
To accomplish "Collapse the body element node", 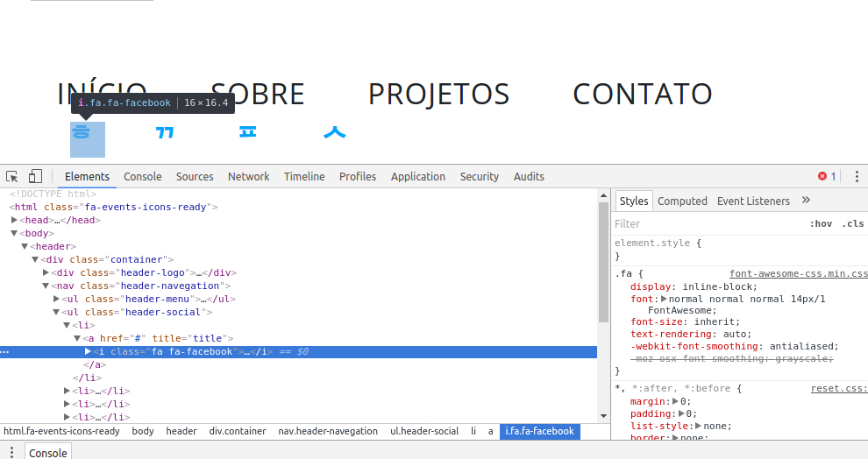I will pyautogui.click(x=14, y=233).
